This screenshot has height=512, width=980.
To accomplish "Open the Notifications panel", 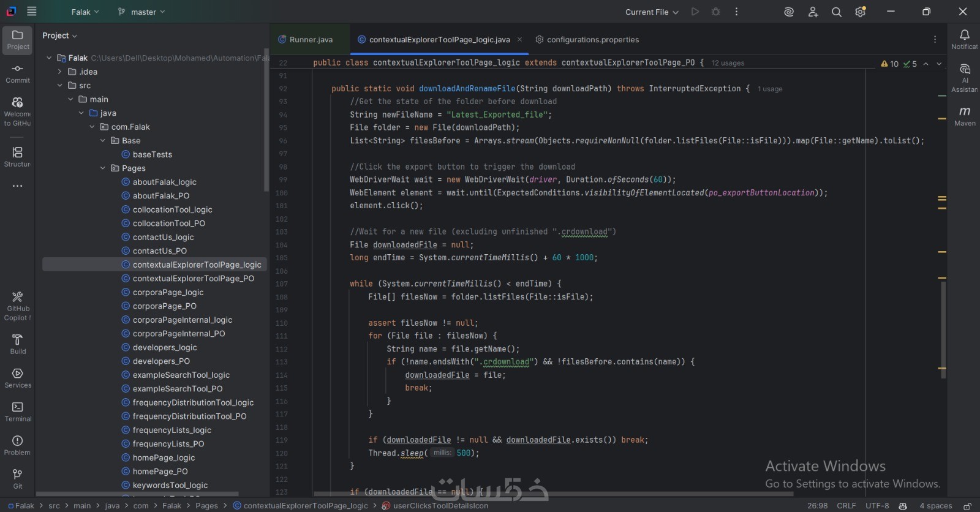I will coord(965,39).
